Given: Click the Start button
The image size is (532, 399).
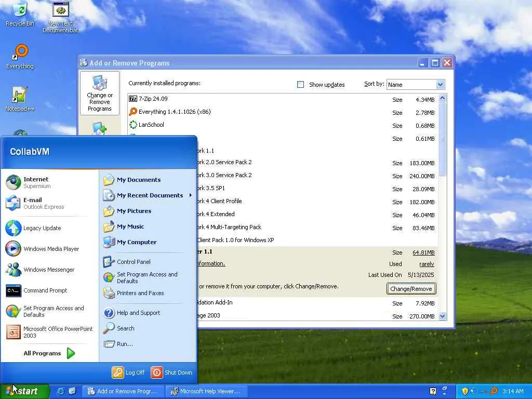Looking at the screenshot, I should click(24, 391).
